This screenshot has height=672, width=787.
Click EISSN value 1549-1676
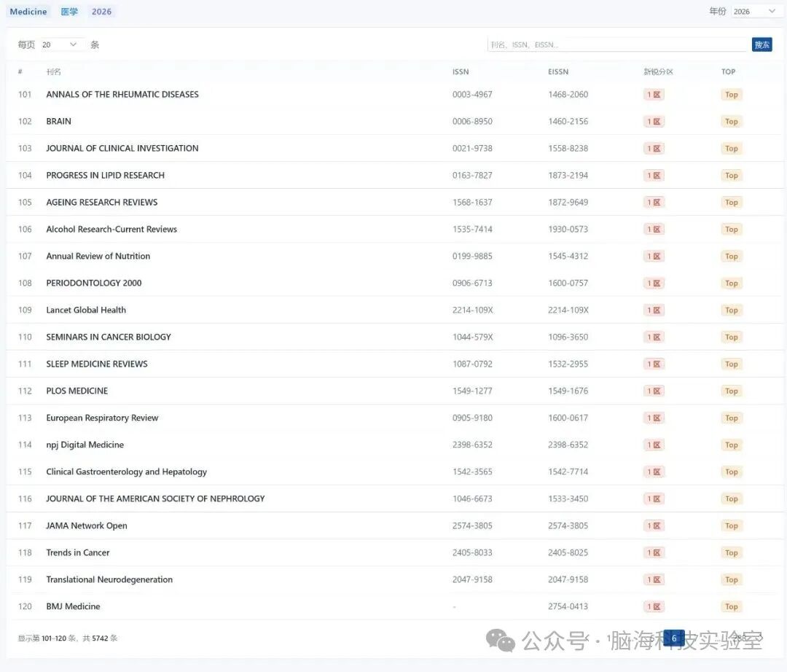click(568, 391)
